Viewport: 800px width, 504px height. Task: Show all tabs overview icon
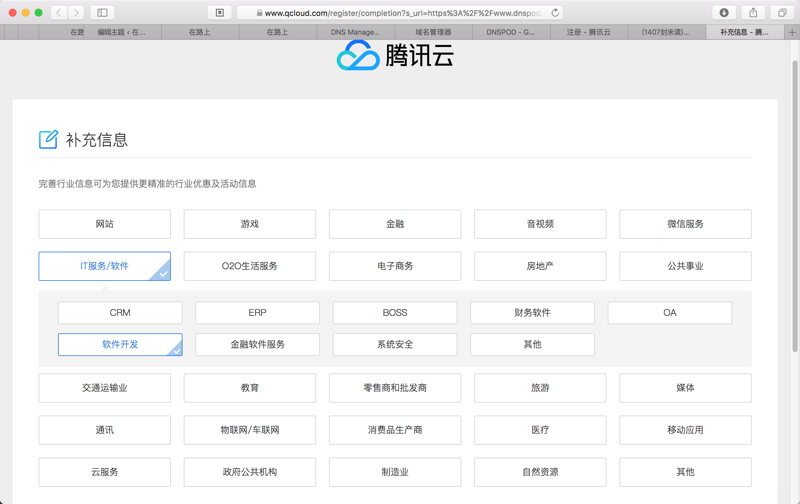tap(782, 13)
